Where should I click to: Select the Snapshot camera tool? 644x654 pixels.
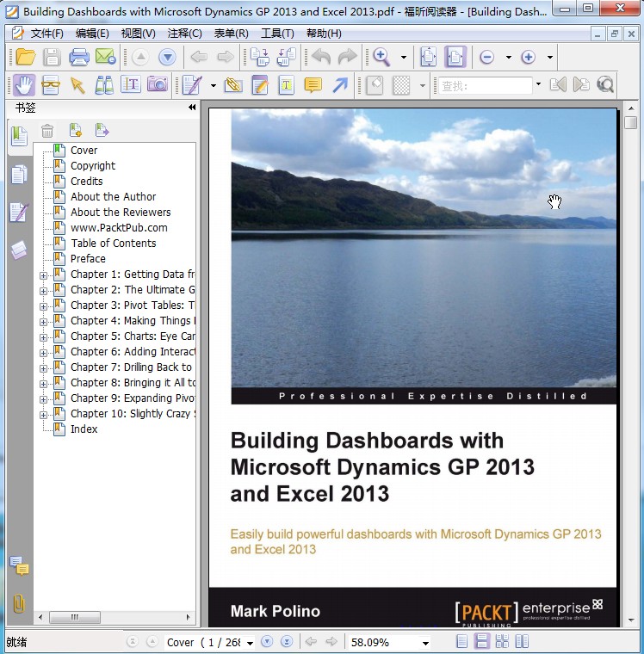click(158, 84)
